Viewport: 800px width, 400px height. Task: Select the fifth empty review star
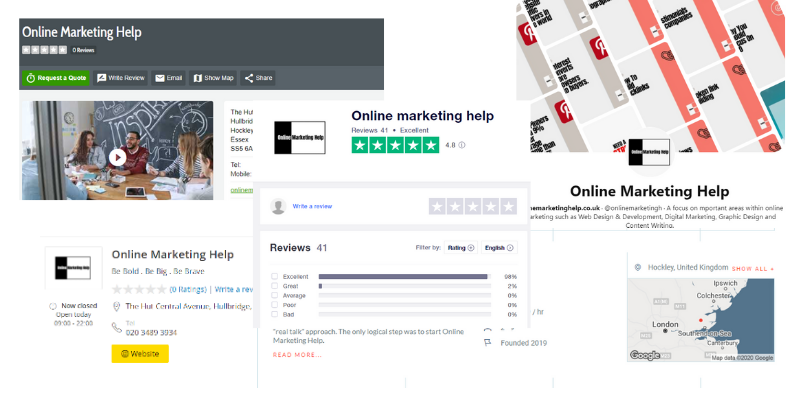pyautogui.click(x=509, y=207)
